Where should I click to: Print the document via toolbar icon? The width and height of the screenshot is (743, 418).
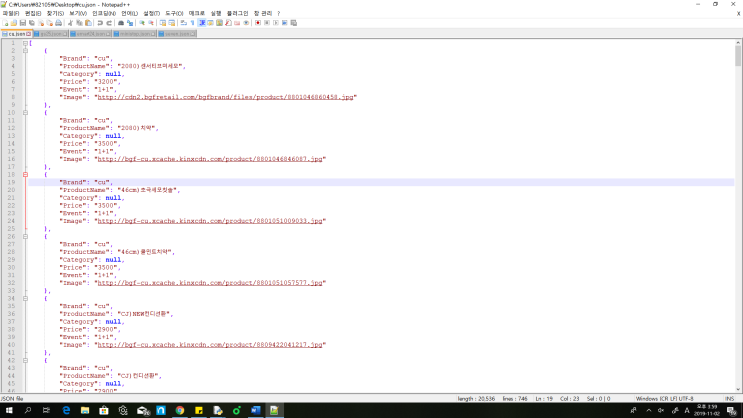coord(58,23)
